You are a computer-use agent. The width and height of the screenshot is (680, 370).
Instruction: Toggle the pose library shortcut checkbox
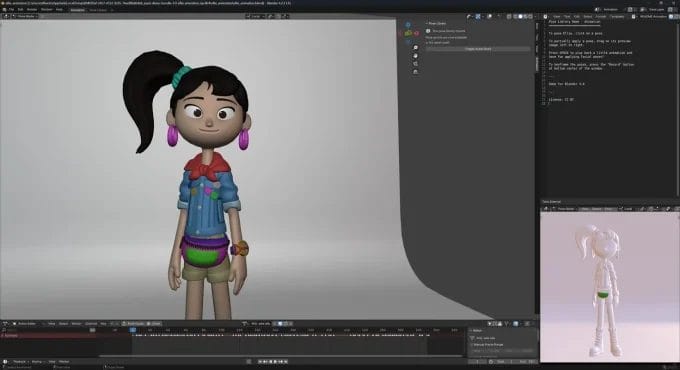click(428, 31)
